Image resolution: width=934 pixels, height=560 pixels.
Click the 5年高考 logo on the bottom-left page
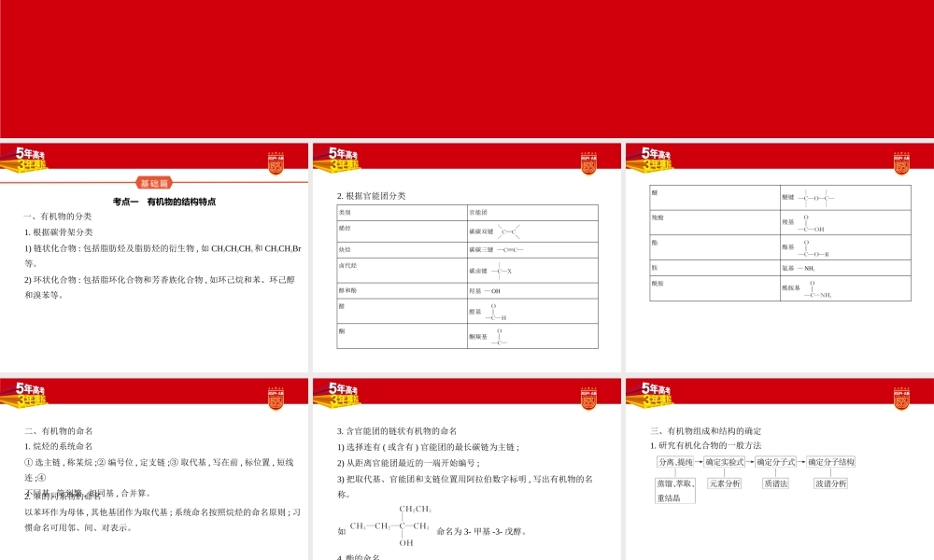point(33,390)
